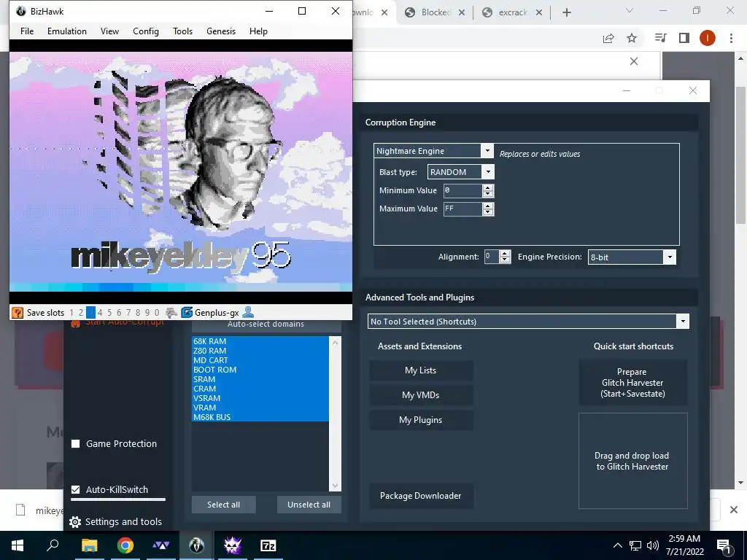Image resolution: width=747 pixels, height=560 pixels.
Task: Disable Auto-KillSwitch checkbox
Action: (x=75, y=489)
